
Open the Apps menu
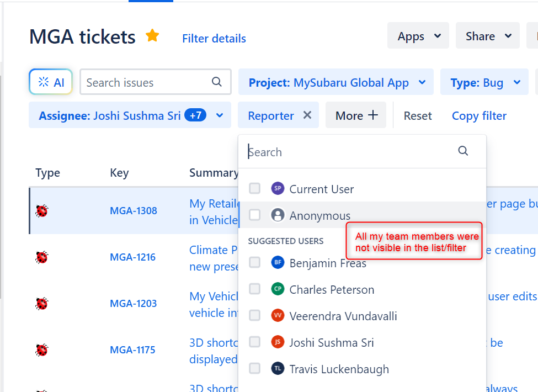(x=418, y=36)
